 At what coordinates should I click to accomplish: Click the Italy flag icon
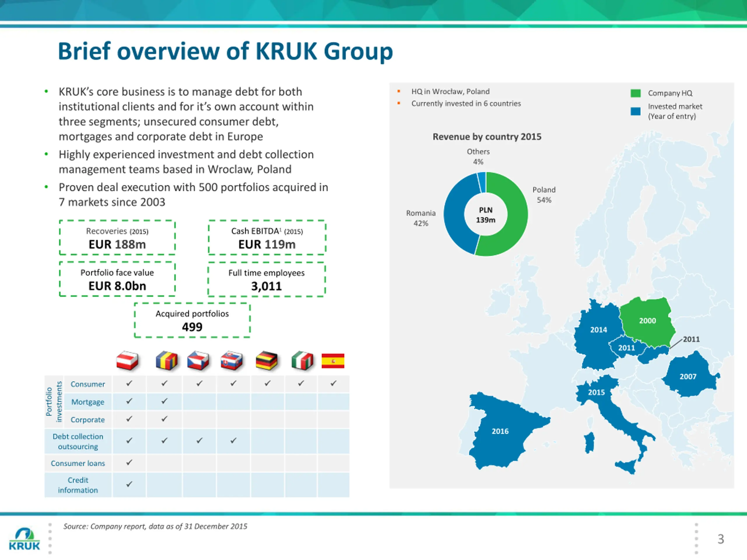[302, 360]
